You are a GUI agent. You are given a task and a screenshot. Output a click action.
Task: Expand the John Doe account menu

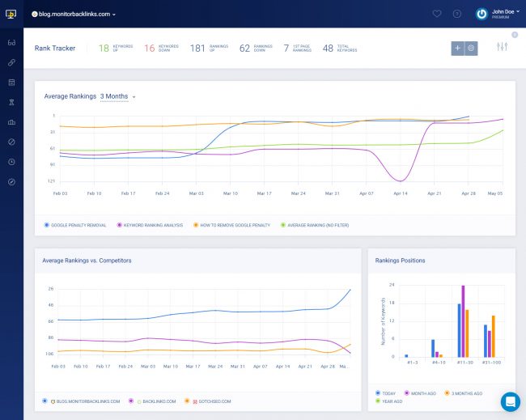point(502,14)
